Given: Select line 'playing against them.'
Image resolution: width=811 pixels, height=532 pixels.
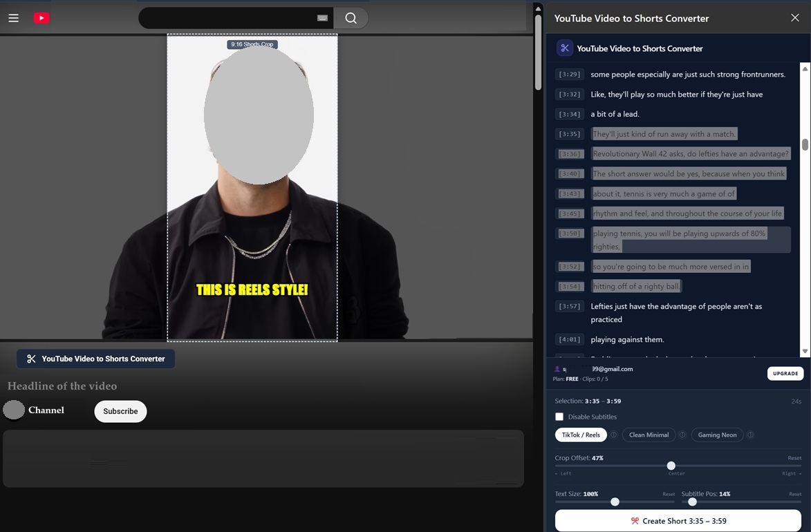Looking at the screenshot, I should click(x=627, y=340).
